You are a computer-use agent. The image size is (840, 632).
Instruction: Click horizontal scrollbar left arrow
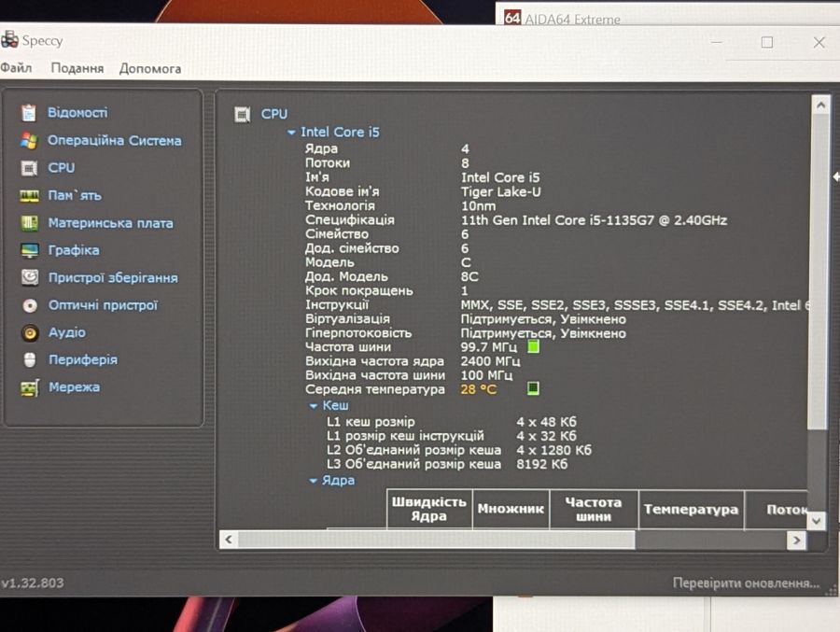click(229, 540)
